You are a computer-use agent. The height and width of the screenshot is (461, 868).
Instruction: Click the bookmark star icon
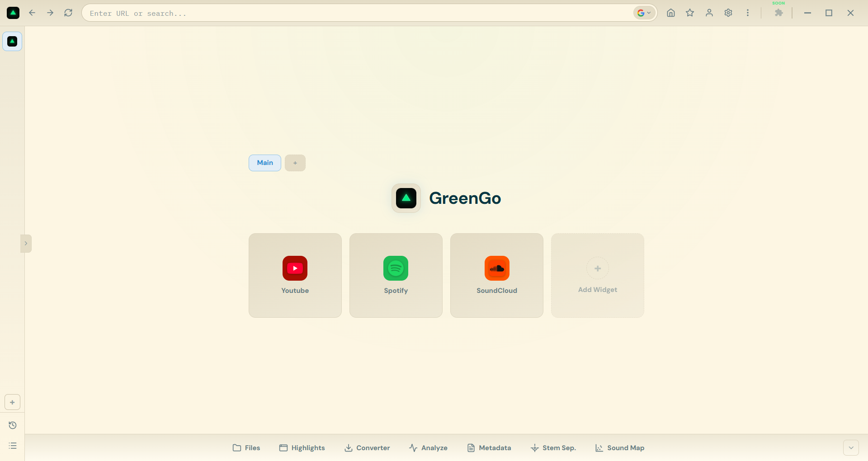click(690, 13)
